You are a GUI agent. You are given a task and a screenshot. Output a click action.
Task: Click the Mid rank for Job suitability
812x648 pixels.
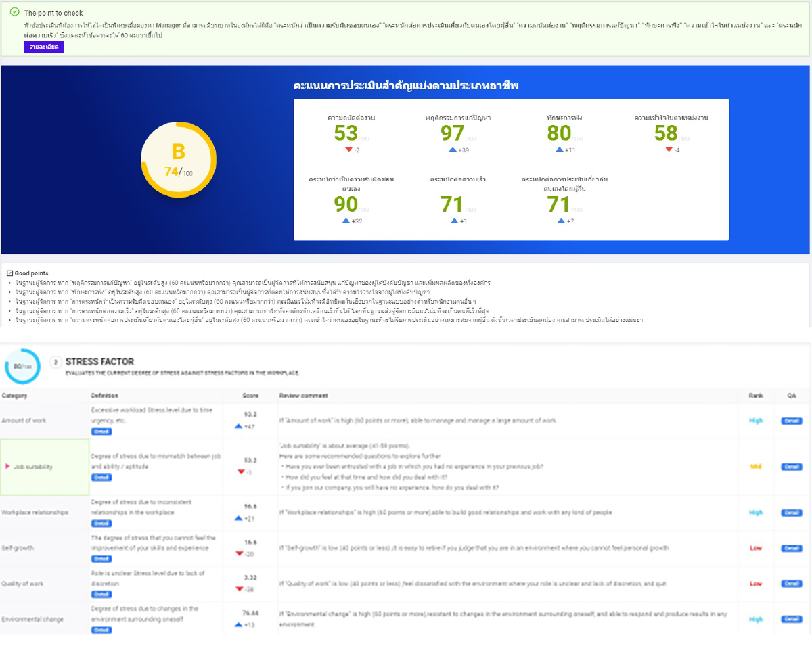(x=756, y=467)
